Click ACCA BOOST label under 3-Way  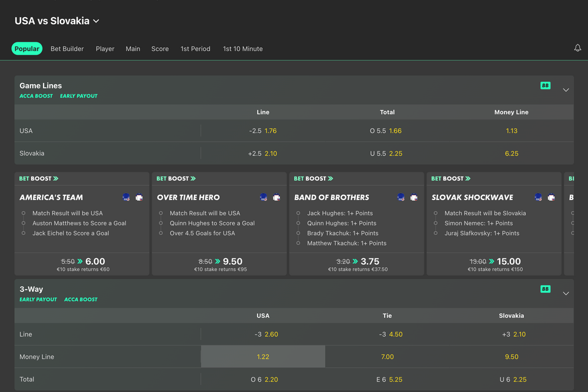tap(81, 300)
